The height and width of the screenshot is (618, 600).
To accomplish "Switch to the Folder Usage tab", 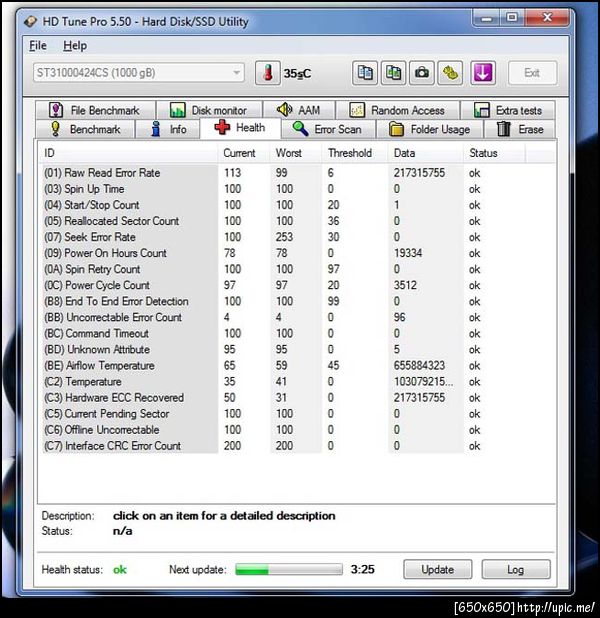I will 430,129.
